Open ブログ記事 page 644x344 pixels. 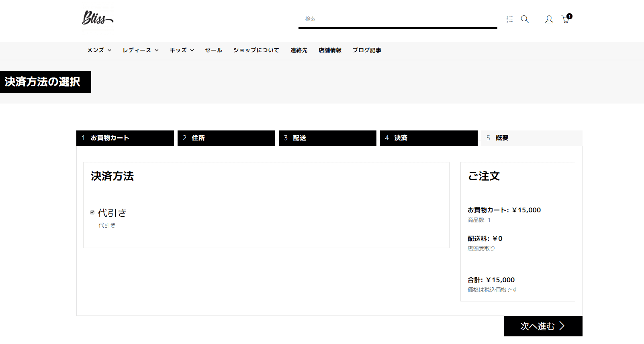coord(367,50)
